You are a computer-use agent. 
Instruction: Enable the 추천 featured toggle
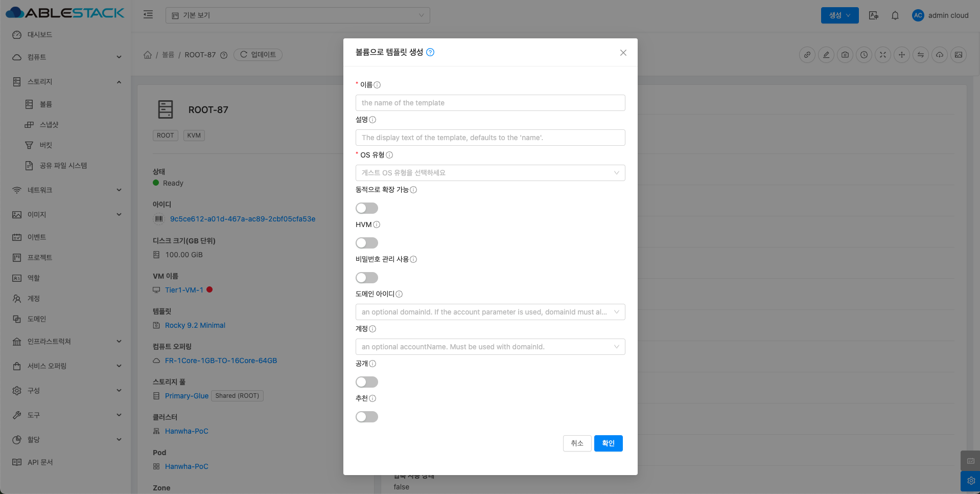pyautogui.click(x=367, y=417)
